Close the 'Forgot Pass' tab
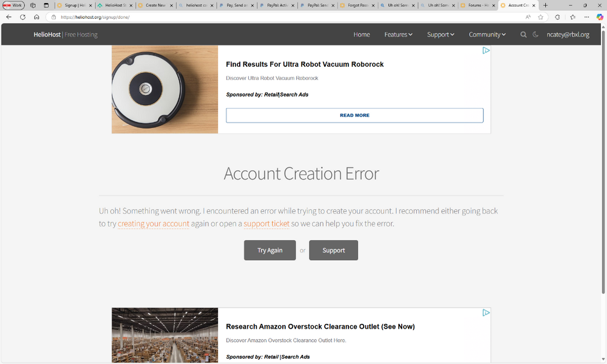The height and width of the screenshot is (364, 607). tap(373, 5)
